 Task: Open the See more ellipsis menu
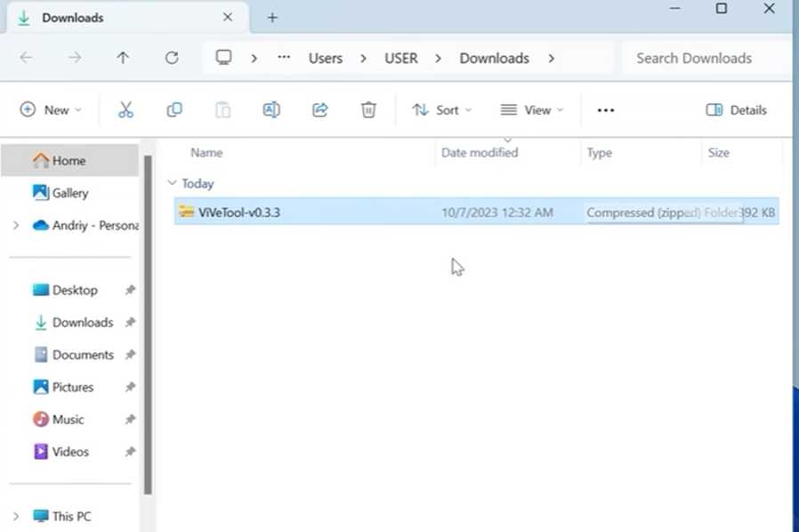coord(606,109)
